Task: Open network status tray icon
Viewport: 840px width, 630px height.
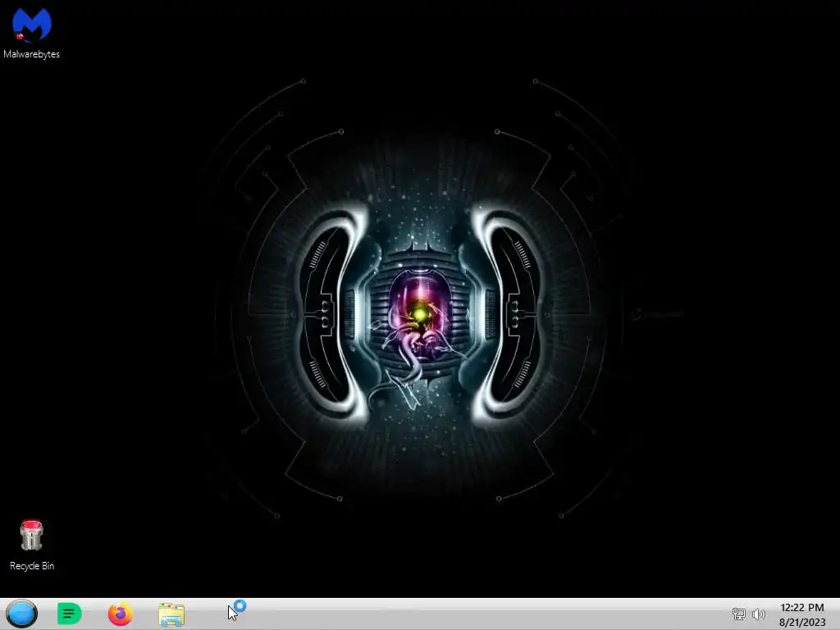Action: (739, 614)
